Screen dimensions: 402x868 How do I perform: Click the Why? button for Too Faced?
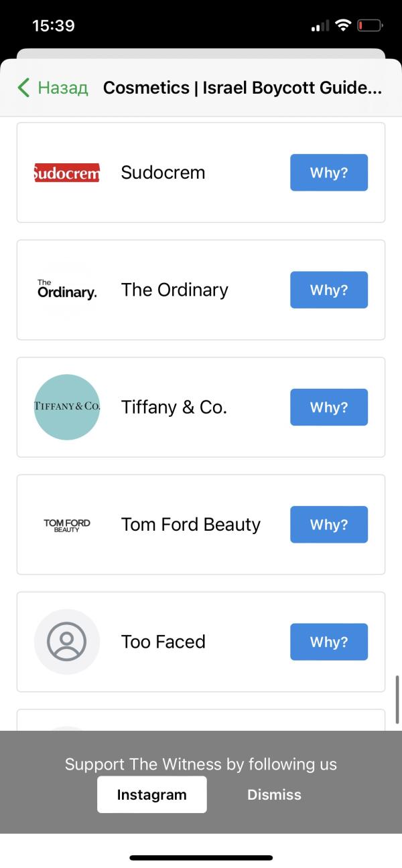[328, 642]
